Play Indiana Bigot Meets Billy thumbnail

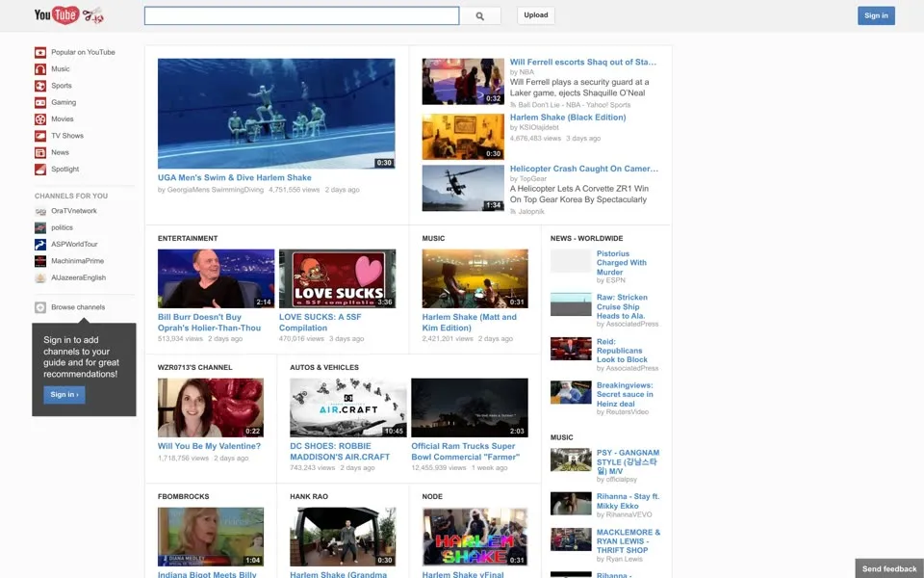click(x=211, y=537)
